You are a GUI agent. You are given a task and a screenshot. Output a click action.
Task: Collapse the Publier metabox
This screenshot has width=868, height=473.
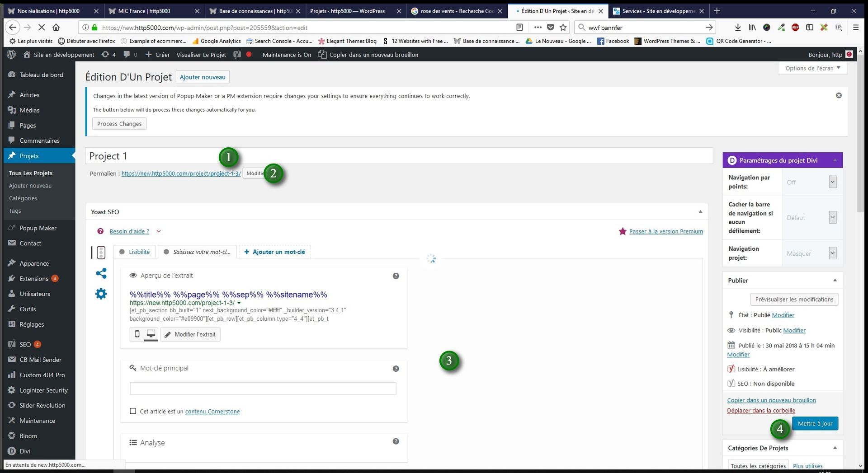(x=835, y=281)
